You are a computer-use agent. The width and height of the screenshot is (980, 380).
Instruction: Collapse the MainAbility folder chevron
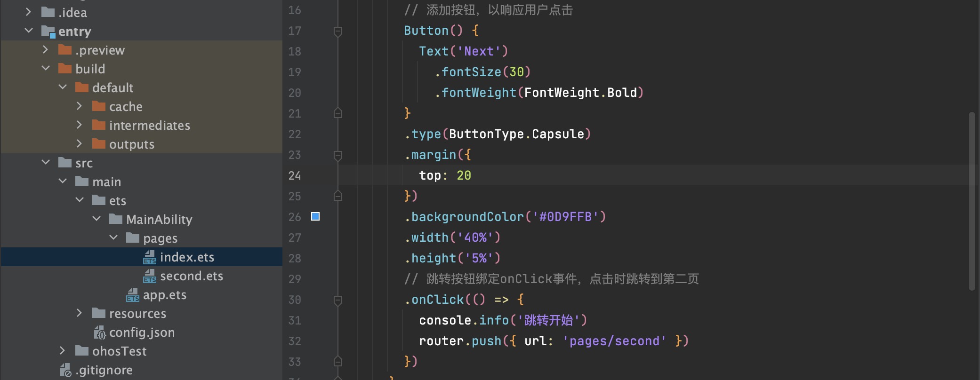(x=96, y=219)
